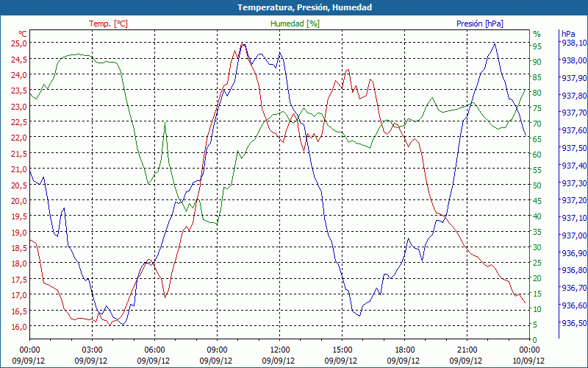Click the '21,0' temperature axis value
The width and height of the screenshot is (588, 368).
18,169
